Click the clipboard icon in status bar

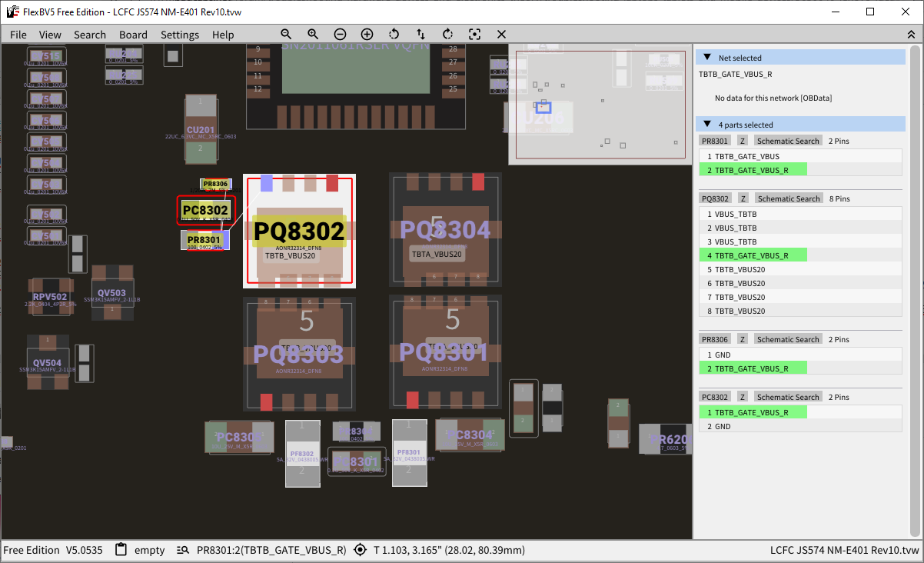point(121,550)
